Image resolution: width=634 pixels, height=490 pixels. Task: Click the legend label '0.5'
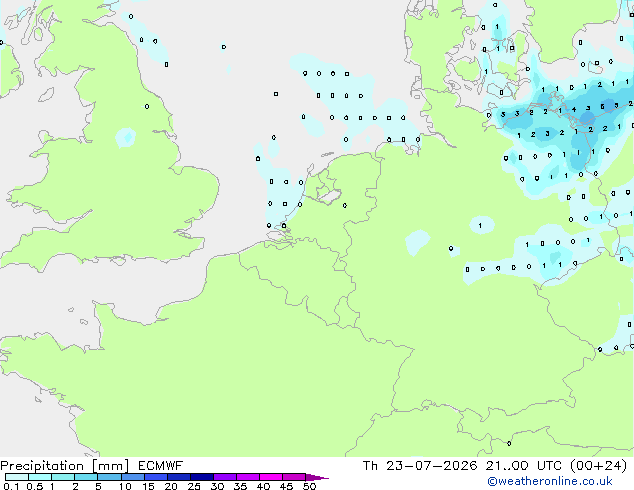[x=35, y=486]
